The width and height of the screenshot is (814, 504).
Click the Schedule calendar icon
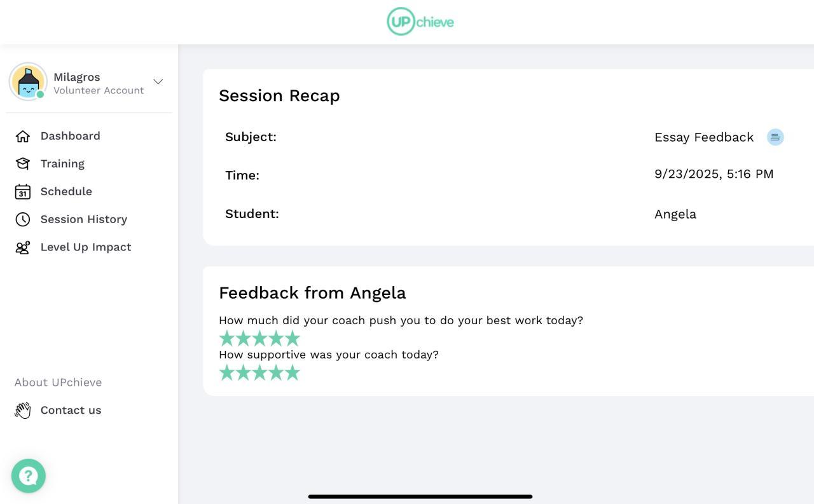(x=23, y=192)
